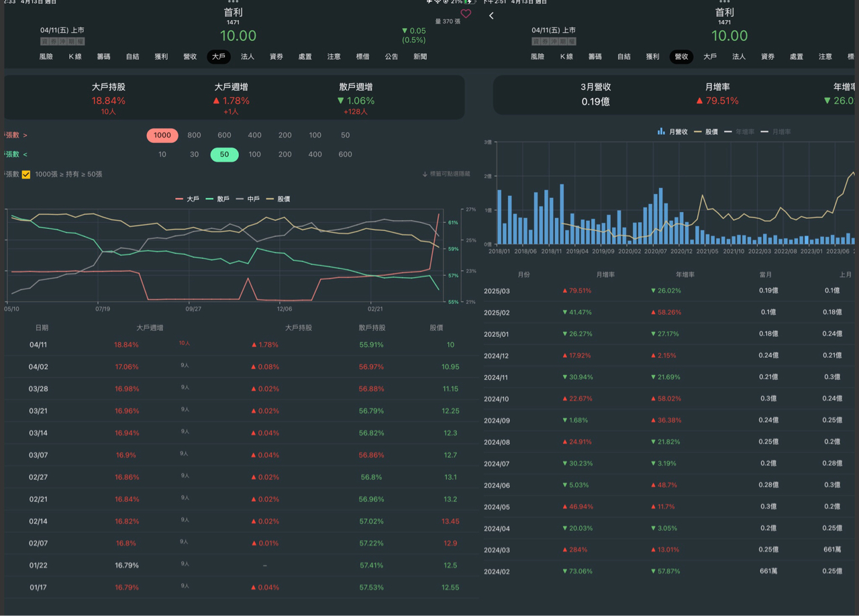The height and width of the screenshot is (616, 859).
Task: Tap the large 10.00 price in left panel
Action: point(238,36)
